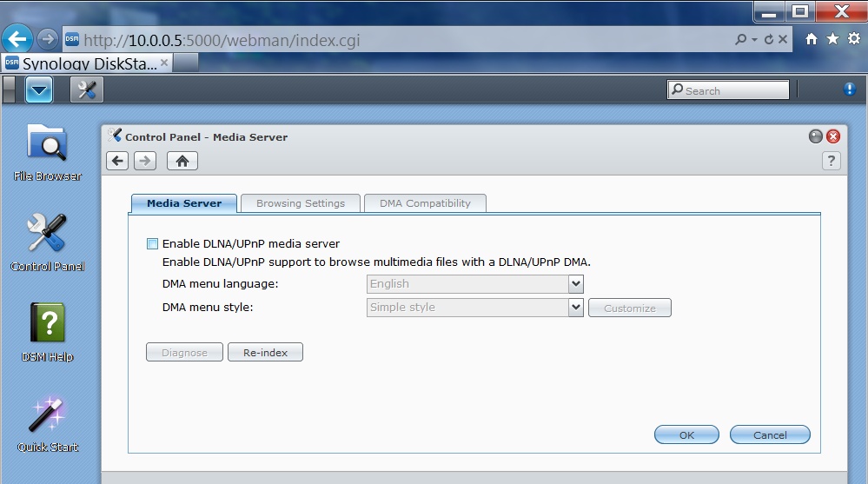
Task: Open browser home page icon
Action: [812, 39]
